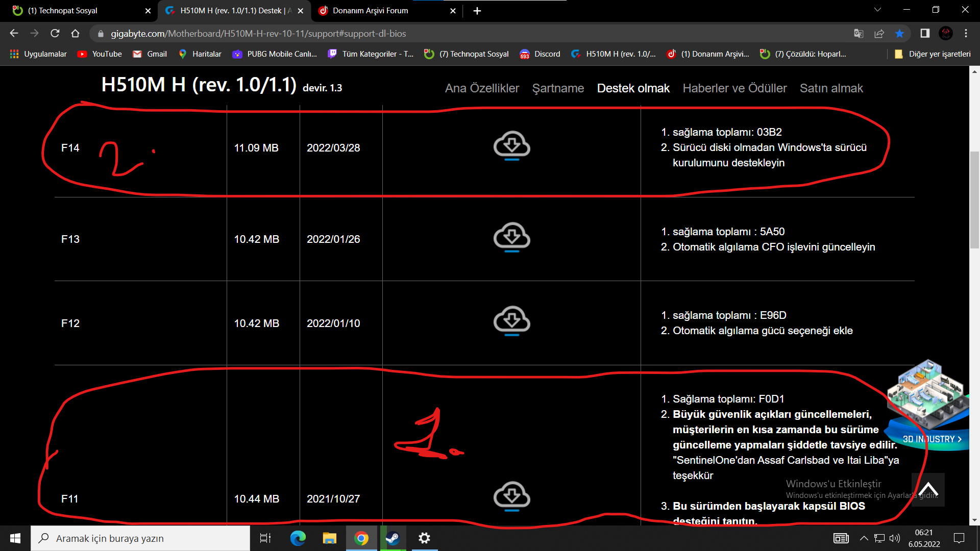This screenshot has width=980, height=551.
Task: Download the F13 BIOS version
Action: 511,237
